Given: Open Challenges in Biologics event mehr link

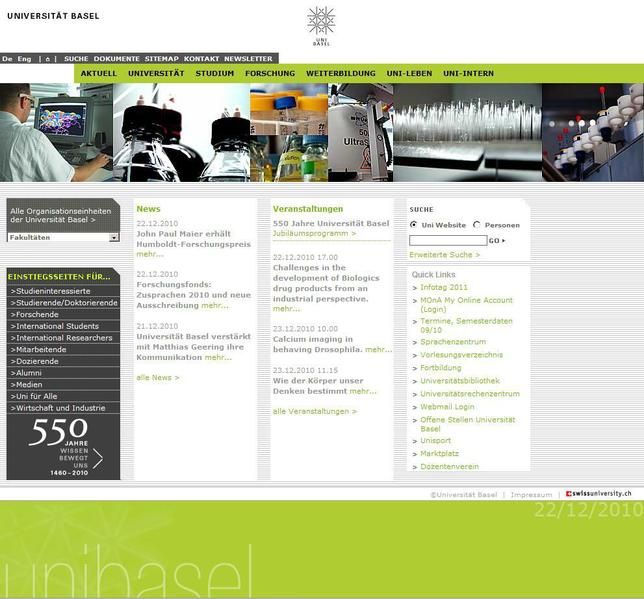Looking at the screenshot, I should click(x=286, y=309).
